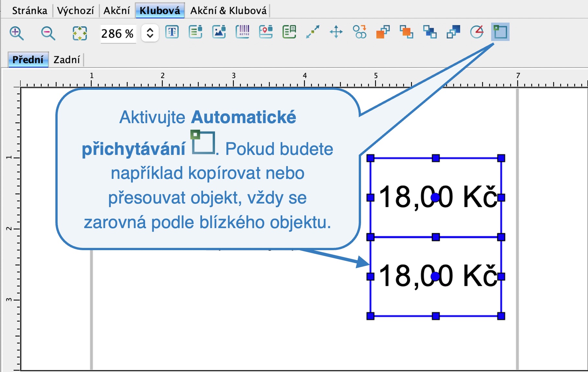Click the horizontal ruler at mark 3
This screenshot has width=588, height=372.
click(233, 79)
